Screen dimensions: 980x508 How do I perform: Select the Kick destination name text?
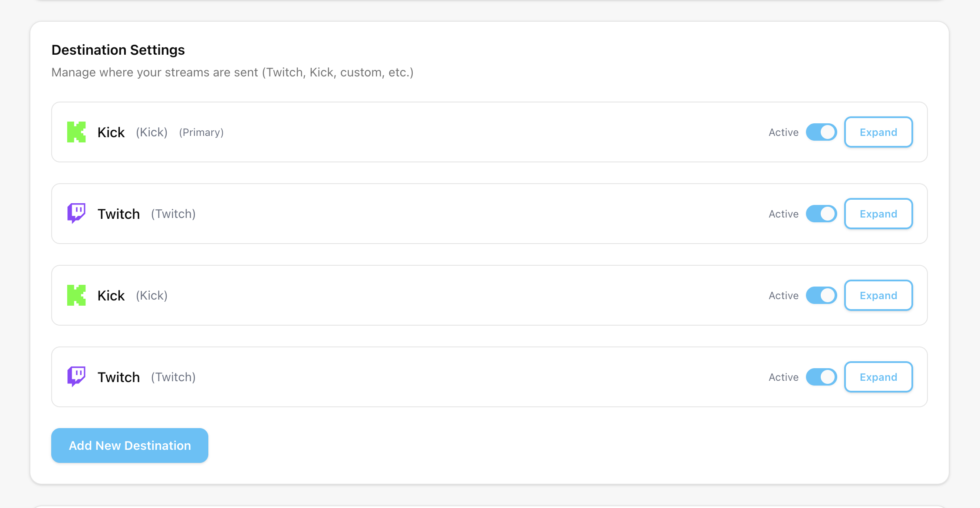(111, 132)
